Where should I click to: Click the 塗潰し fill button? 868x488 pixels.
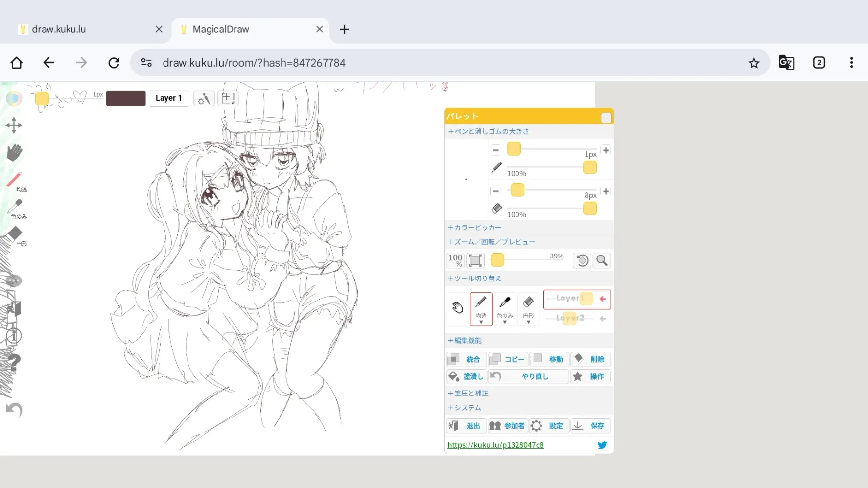tap(466, 376)
